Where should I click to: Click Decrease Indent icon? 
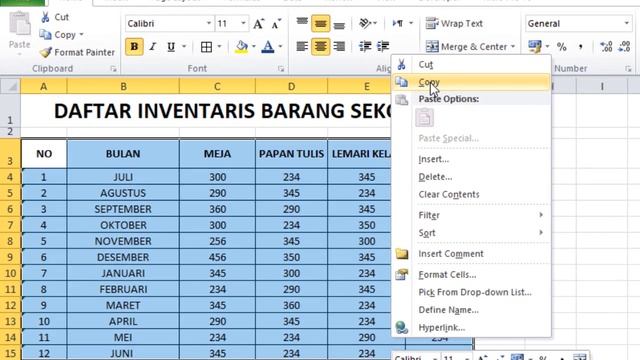pos(364,47)
